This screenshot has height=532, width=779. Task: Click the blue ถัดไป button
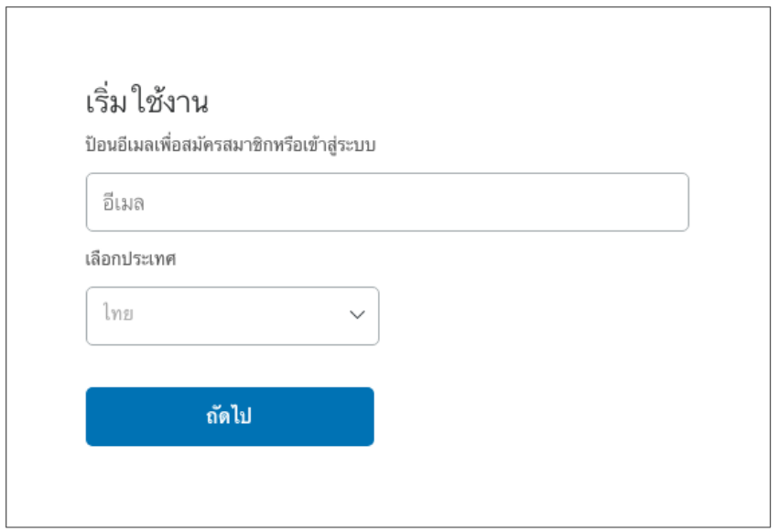pyautogui.click(x=230, y=417)
